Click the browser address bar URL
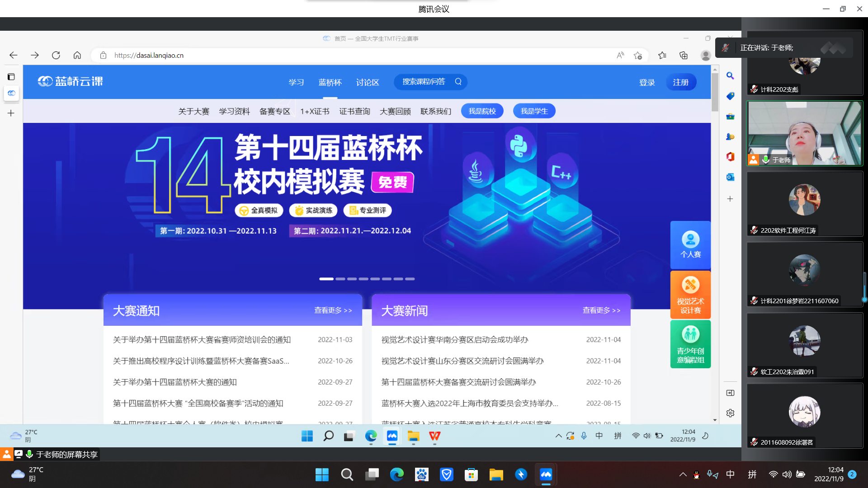This screenshot has height=488, width=868. tap(149, 55)
